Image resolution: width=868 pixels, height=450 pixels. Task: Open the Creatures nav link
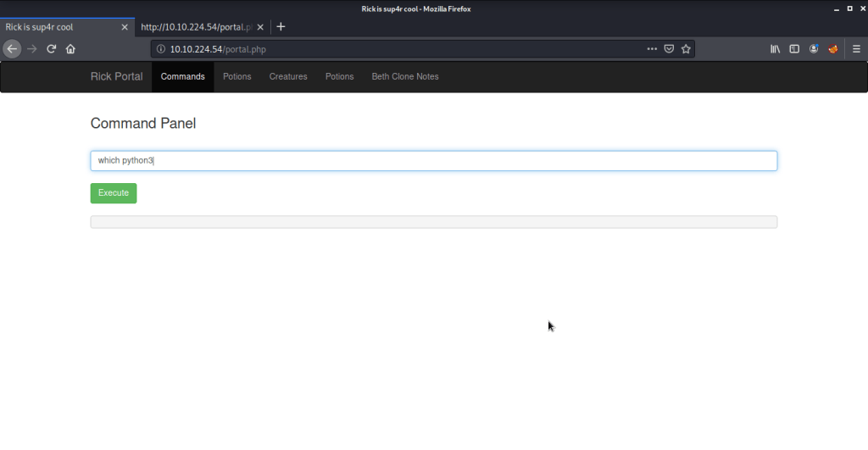pyautogui.click(x=288, y=77)
